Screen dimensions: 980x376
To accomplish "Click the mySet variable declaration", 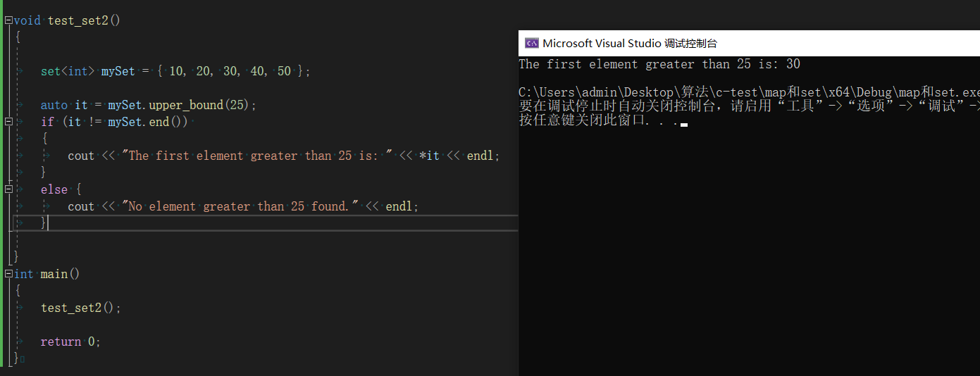I will [118, 71].
